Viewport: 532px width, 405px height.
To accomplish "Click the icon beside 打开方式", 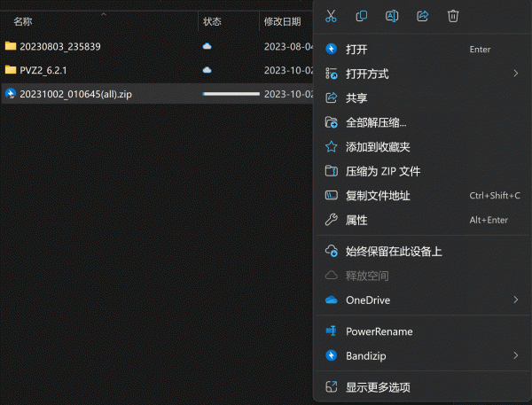I will pos(331,74).
